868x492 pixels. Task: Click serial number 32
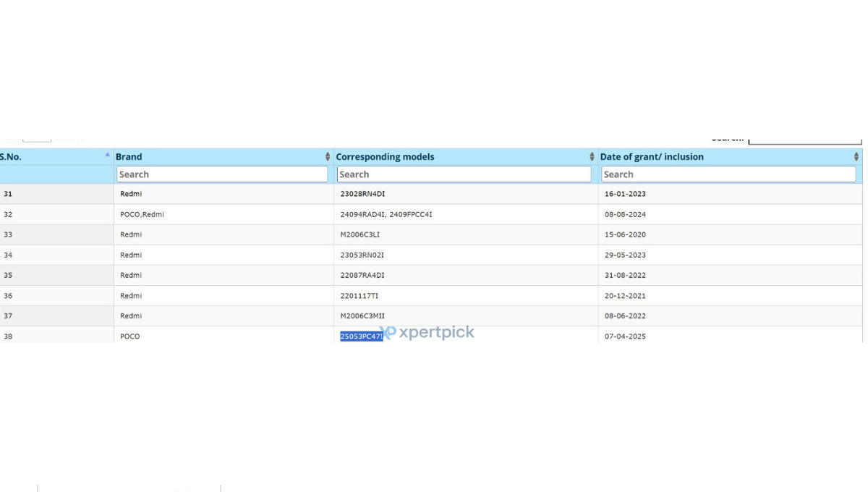pos(8,214)
